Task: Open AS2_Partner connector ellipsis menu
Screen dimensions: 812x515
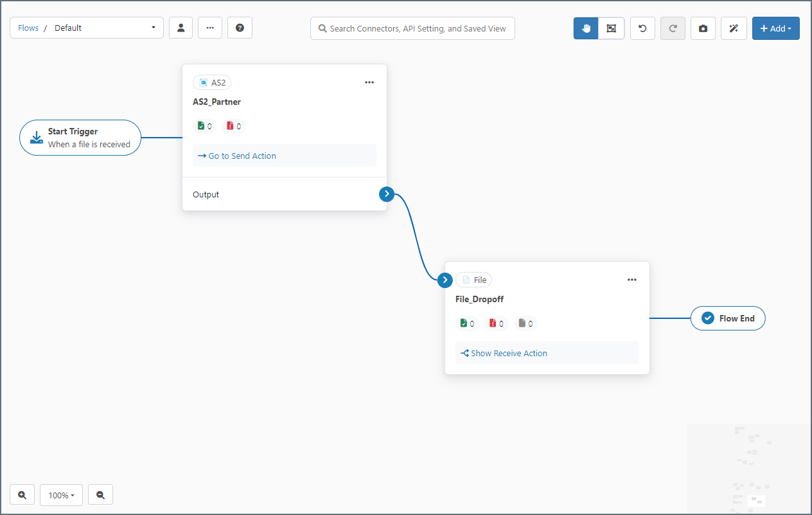Action: click(369, 82)
